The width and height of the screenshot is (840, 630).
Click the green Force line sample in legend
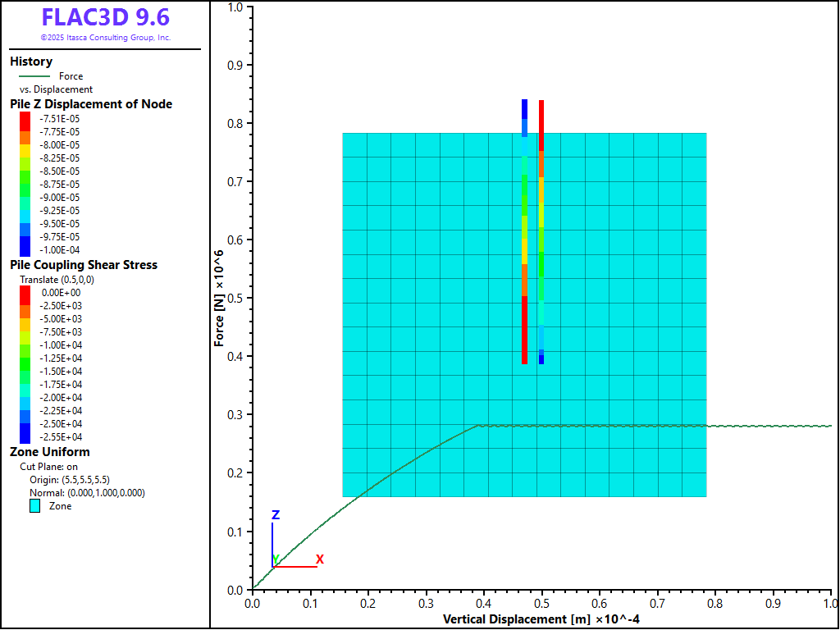pos(34,76)
